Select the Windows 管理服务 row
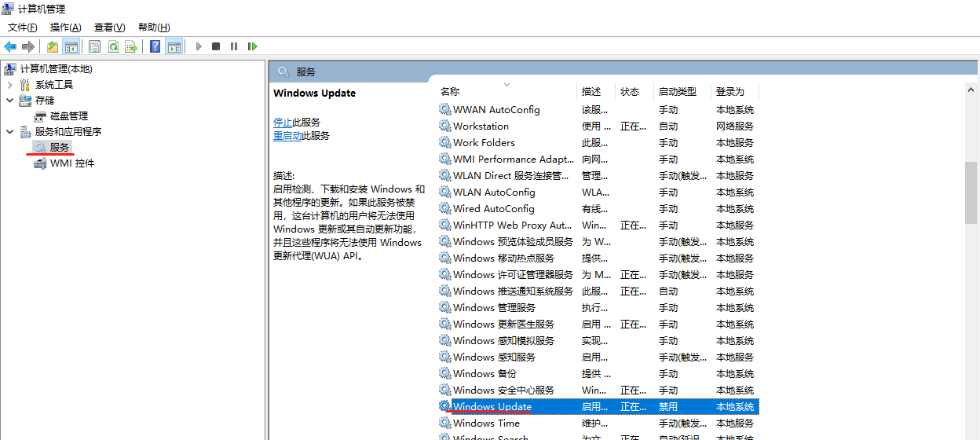 598,307
